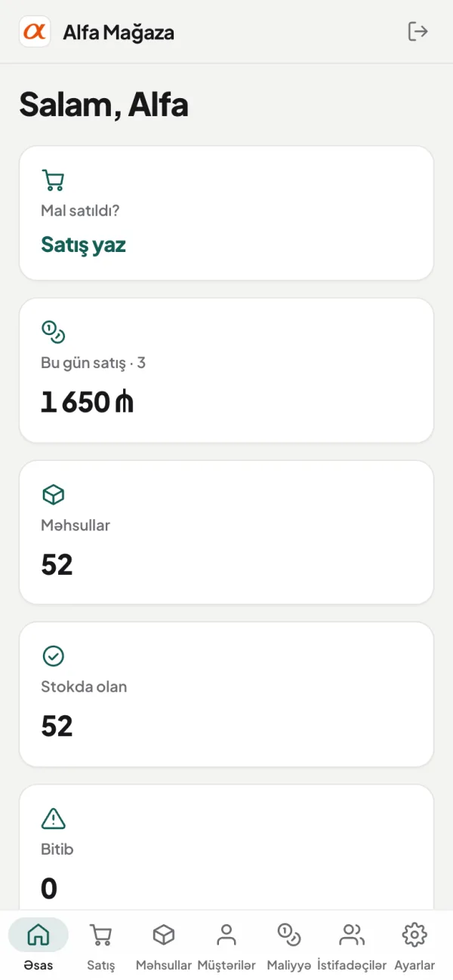This screenshot has width=453, height=980.
Task: Click the coins icon above today's sales
Action: point(53,332)
